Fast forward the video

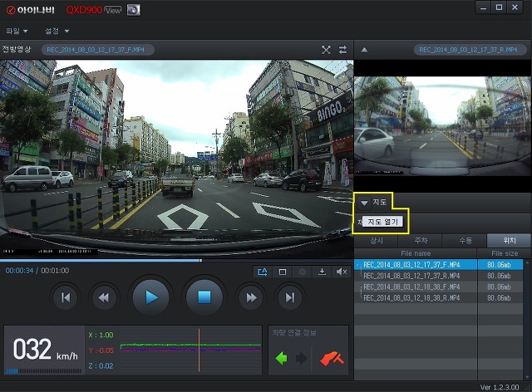coord(251,297)
